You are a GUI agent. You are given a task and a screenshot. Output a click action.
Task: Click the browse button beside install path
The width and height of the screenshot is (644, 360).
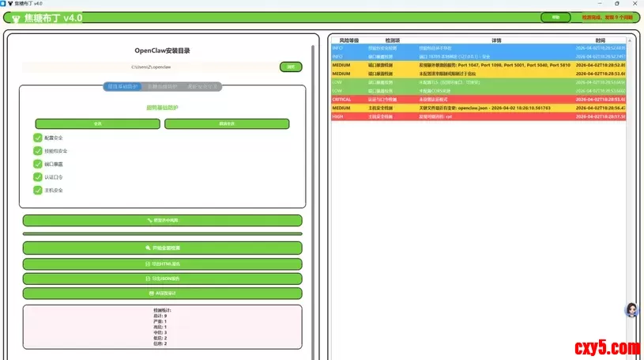click(291, 67)
